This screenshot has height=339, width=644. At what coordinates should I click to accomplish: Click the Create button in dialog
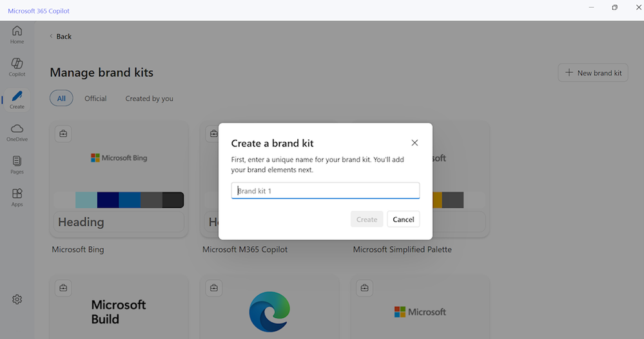point(367,219)
